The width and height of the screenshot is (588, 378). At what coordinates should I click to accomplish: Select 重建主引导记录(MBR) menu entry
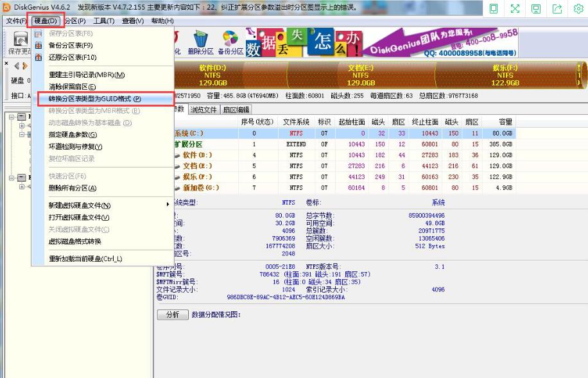[x=103, y=75]
